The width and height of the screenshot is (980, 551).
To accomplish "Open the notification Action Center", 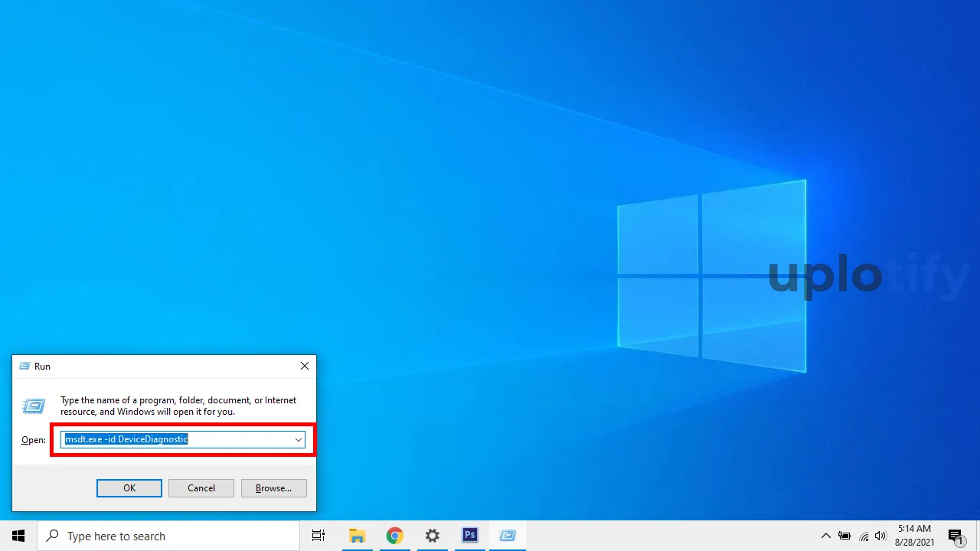I will click(x=956, y=536).
